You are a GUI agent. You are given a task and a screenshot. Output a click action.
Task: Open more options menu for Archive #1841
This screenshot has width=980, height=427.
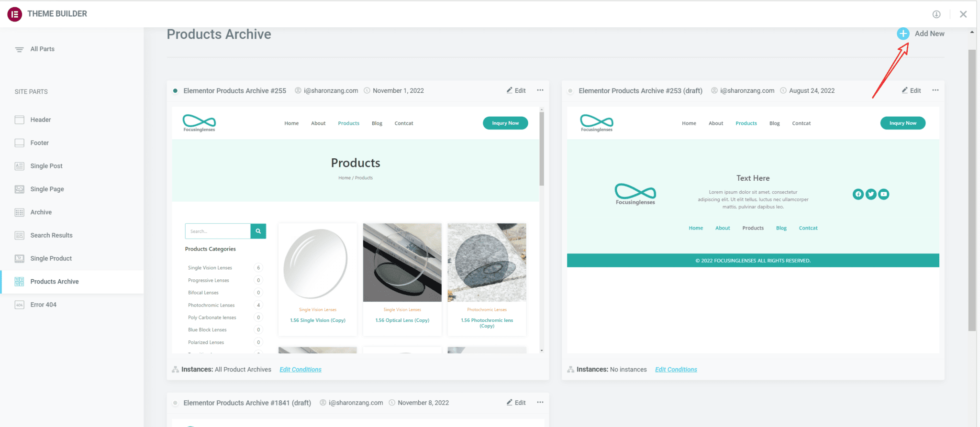click(x=540, y=403)
